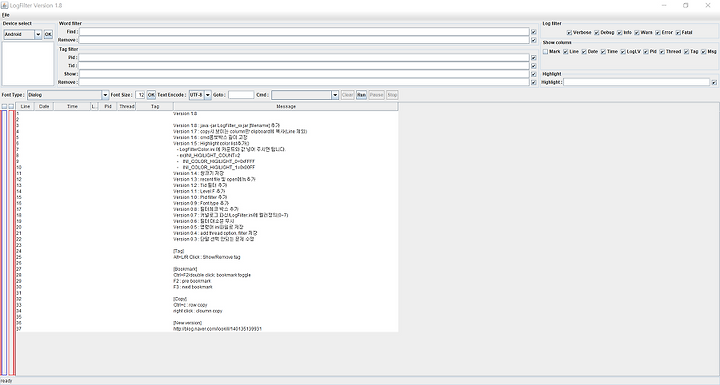Toggle the Verbose log filter checkbox
Viewport: 720px width, 385px height.
tap(569, 33)
